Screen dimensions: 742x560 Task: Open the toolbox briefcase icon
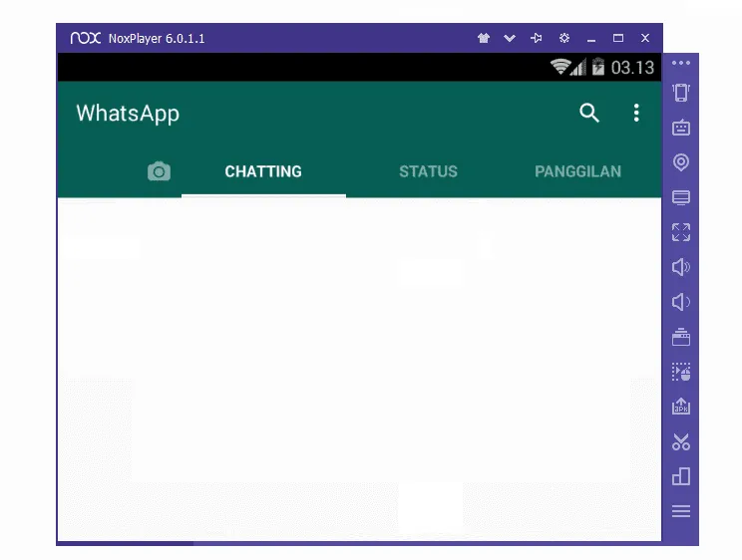click(x=681, y=337)
